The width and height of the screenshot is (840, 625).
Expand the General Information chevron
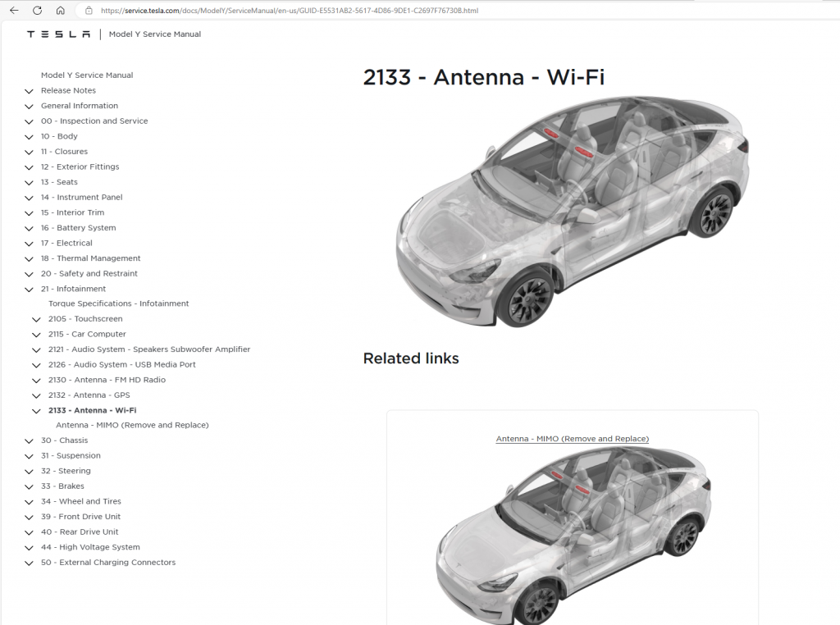coord(29,106)
